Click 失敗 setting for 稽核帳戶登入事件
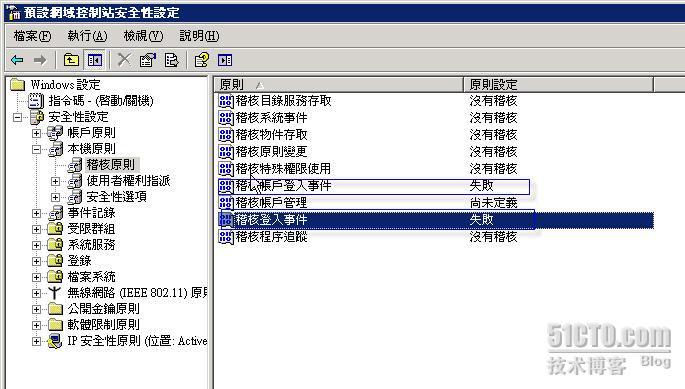Viewport: 685px width, 389px height. (x=481, y=186)
